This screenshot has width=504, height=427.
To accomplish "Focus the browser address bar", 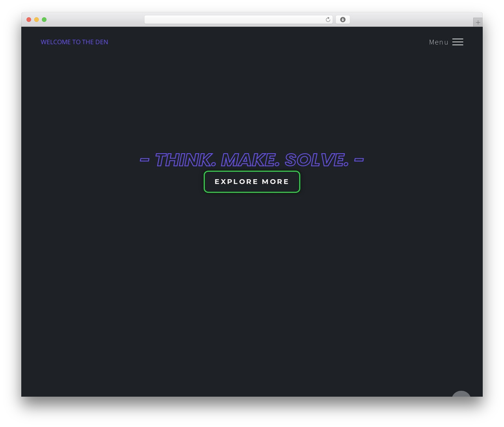I will (238, 20).
